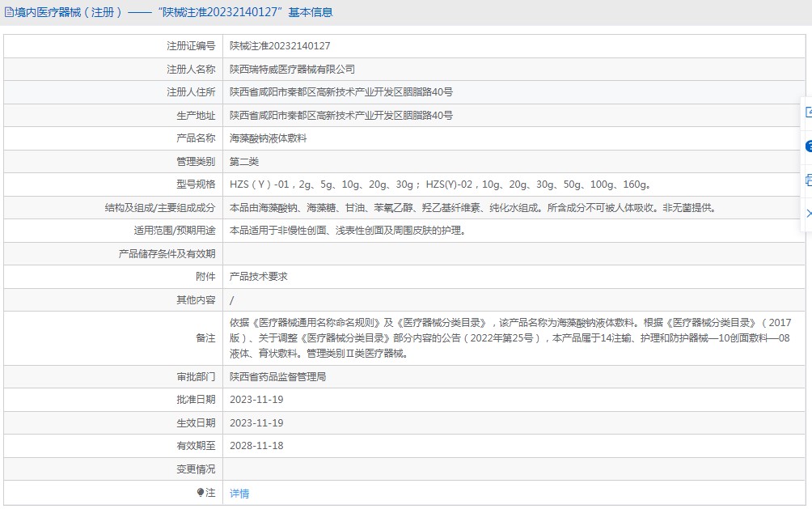This screenshot has width=812, height=509.
Task: Open the blue help icon on right sidebar
Action: [809, 146]
